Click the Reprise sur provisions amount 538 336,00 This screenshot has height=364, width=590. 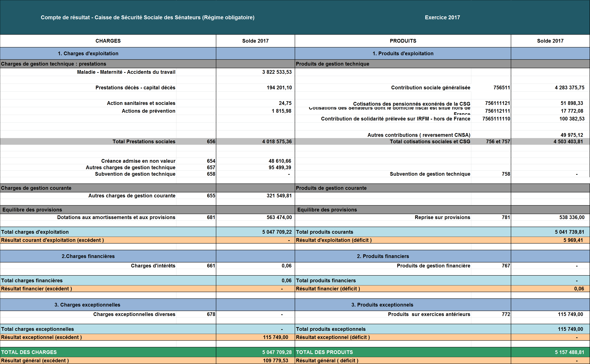[x=571, y=217]
